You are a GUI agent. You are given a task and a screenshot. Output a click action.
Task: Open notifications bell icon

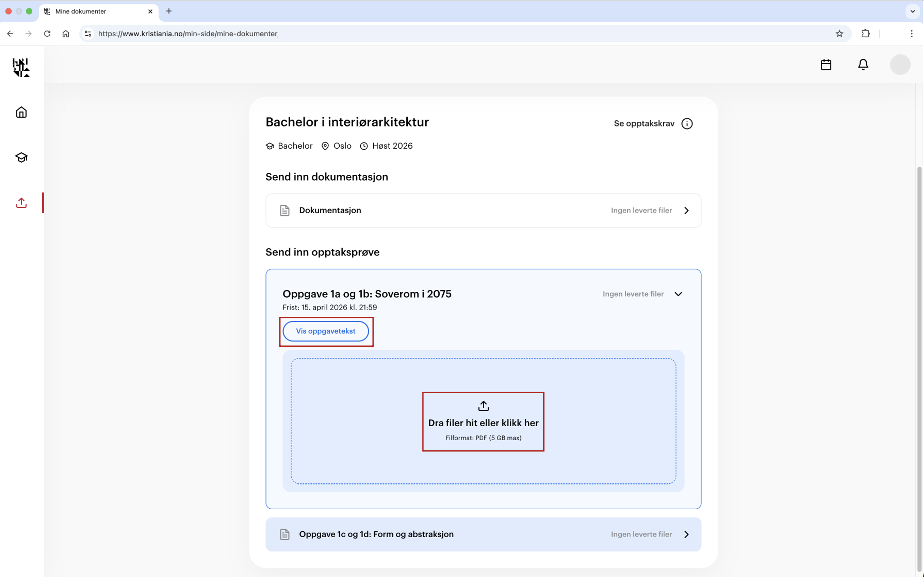tap(863, 65)
